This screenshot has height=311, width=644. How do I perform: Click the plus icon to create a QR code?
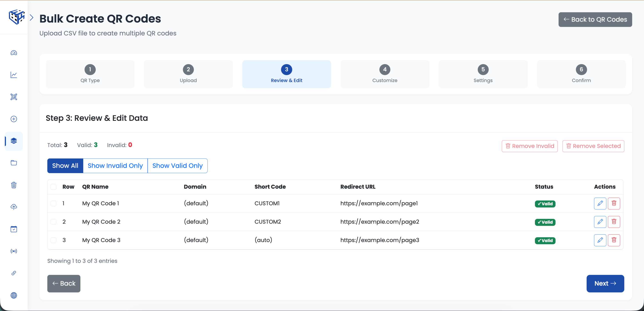[x=14, y=119]
